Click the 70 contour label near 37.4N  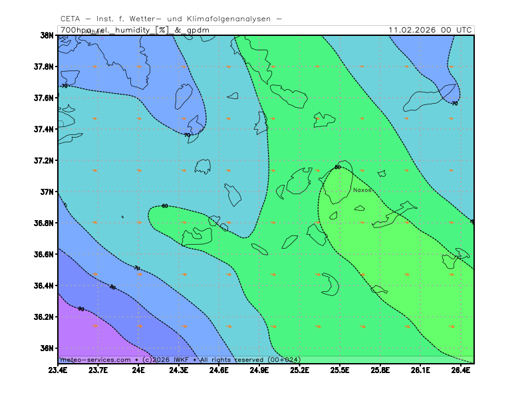[187, 135]
